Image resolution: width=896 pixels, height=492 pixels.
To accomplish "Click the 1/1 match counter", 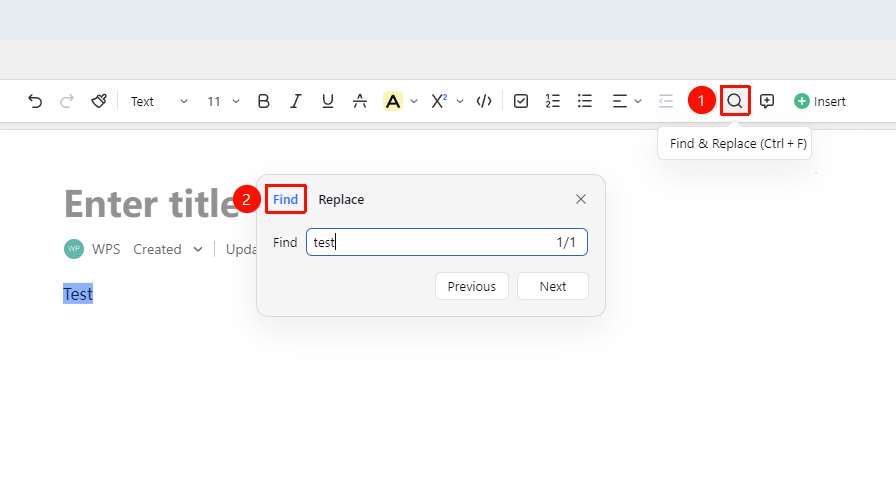I will tap(566, 242).
